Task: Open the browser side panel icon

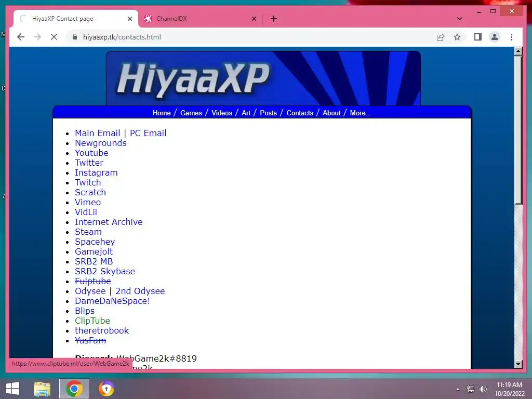Action: point(478,37)
